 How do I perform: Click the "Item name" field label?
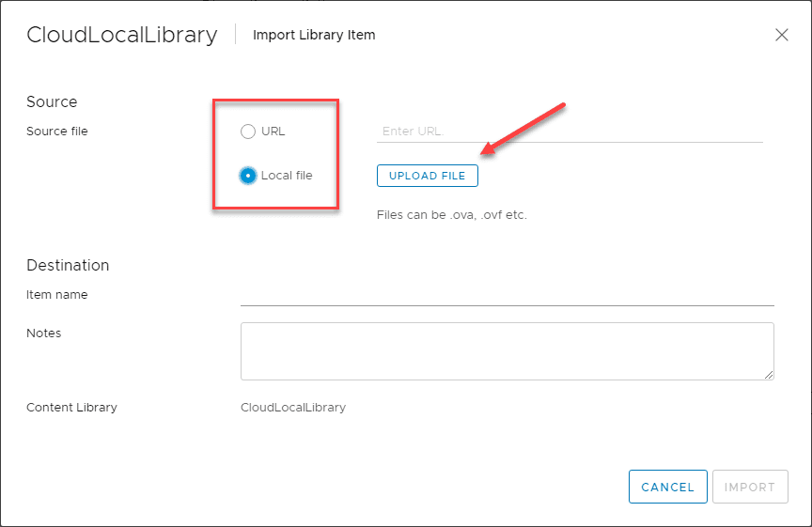[x=57, y=295]
